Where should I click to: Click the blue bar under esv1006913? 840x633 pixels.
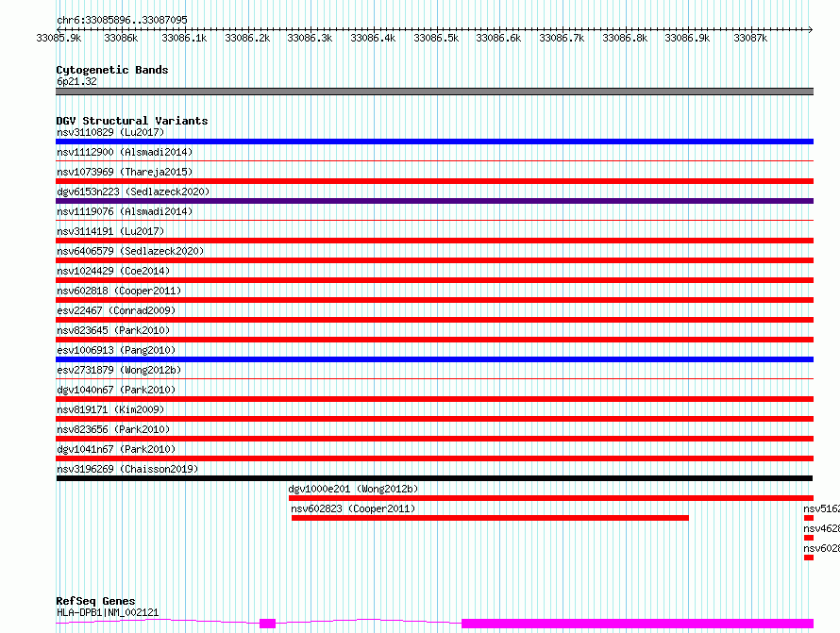(x=434, y=359)
